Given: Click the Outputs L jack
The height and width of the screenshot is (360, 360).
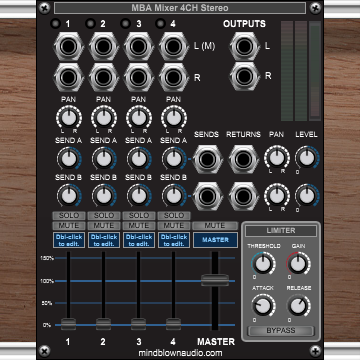Looking at the screenshot, I should click(x=245, y=46).
